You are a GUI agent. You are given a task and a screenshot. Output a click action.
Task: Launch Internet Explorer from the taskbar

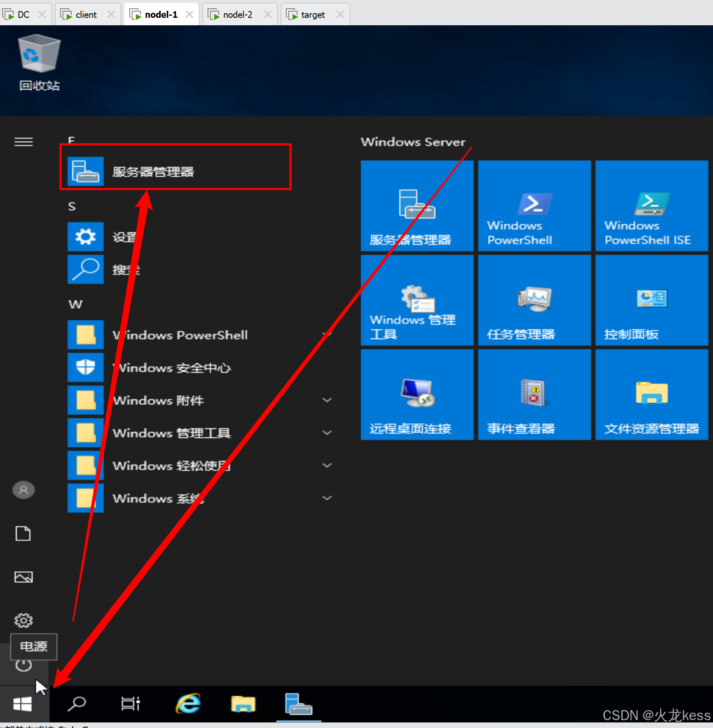pos(189,704)
